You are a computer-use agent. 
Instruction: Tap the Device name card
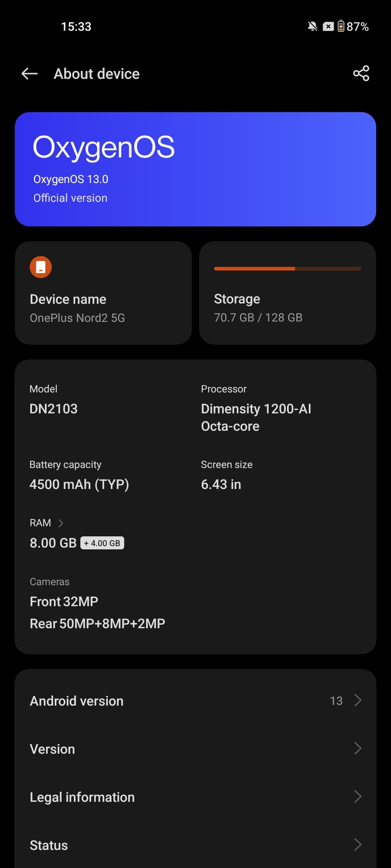pos(103,293)
